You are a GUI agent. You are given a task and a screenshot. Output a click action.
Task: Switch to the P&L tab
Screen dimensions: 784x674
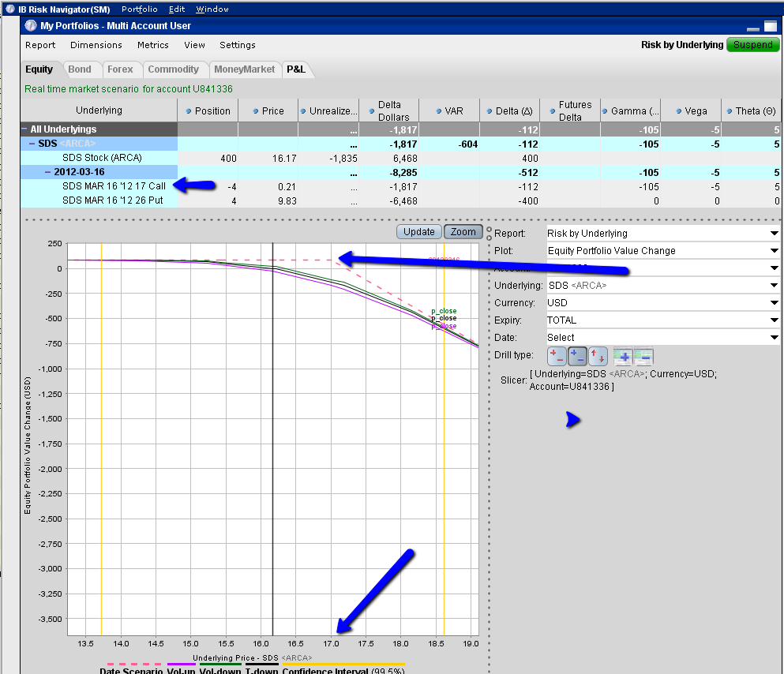(296, 69)
